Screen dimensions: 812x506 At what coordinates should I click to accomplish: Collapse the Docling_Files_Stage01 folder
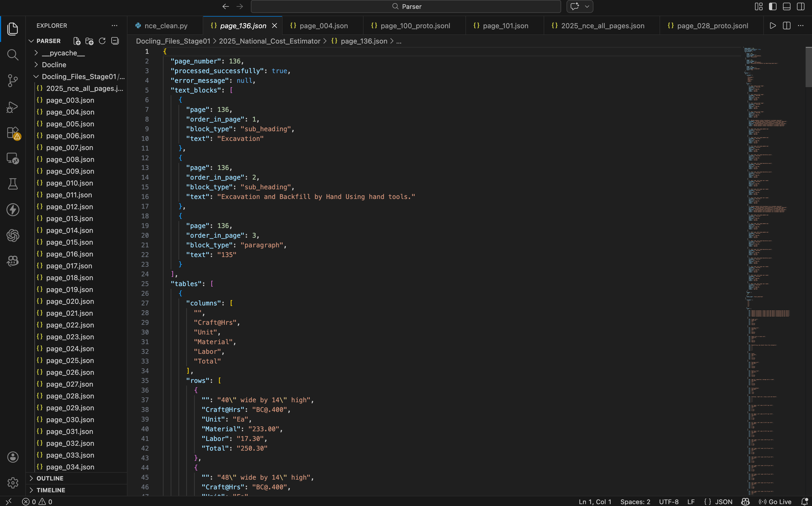[36, 77]
